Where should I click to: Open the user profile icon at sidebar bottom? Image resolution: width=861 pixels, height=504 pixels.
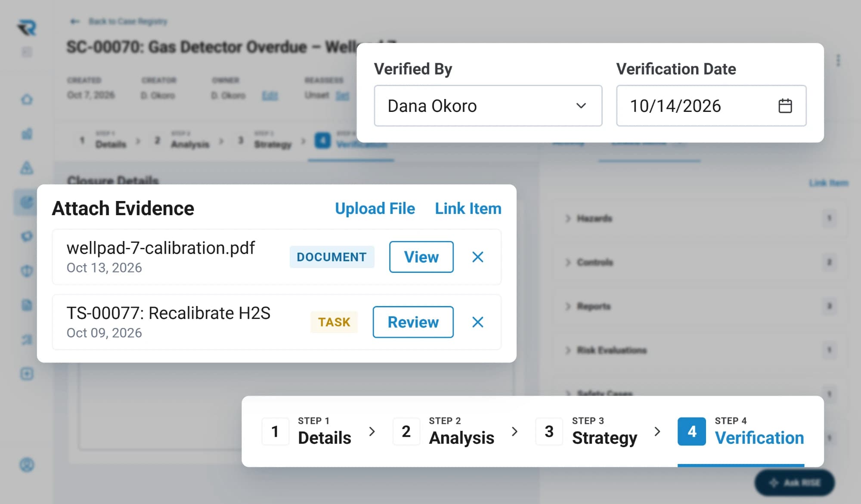[27, 465]
